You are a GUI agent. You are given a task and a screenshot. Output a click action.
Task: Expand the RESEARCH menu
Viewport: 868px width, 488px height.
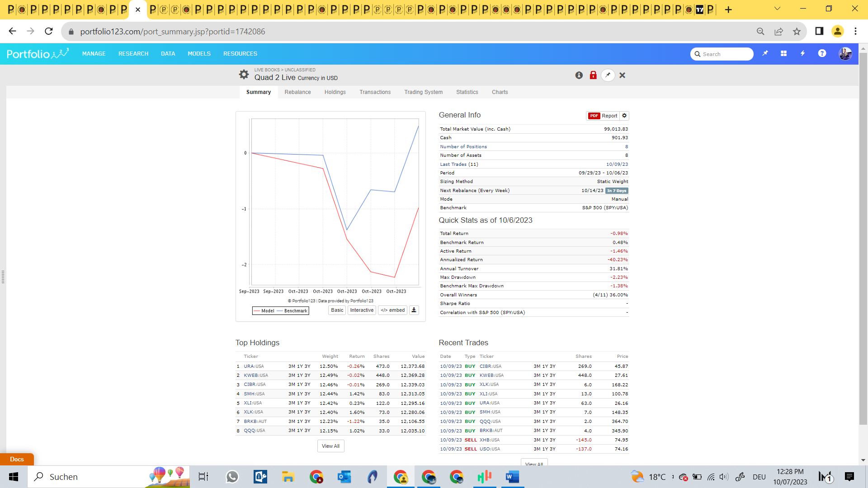click(133, 53)
